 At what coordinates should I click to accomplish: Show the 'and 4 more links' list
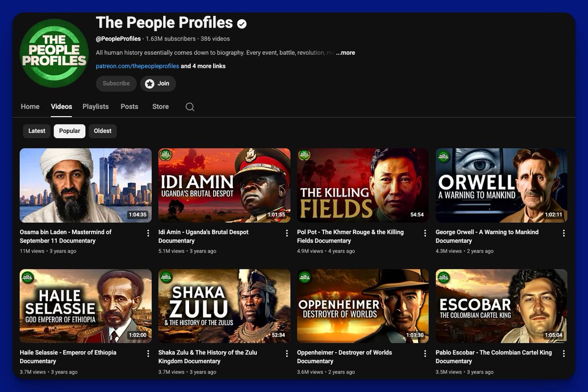(x=203, y=66)
